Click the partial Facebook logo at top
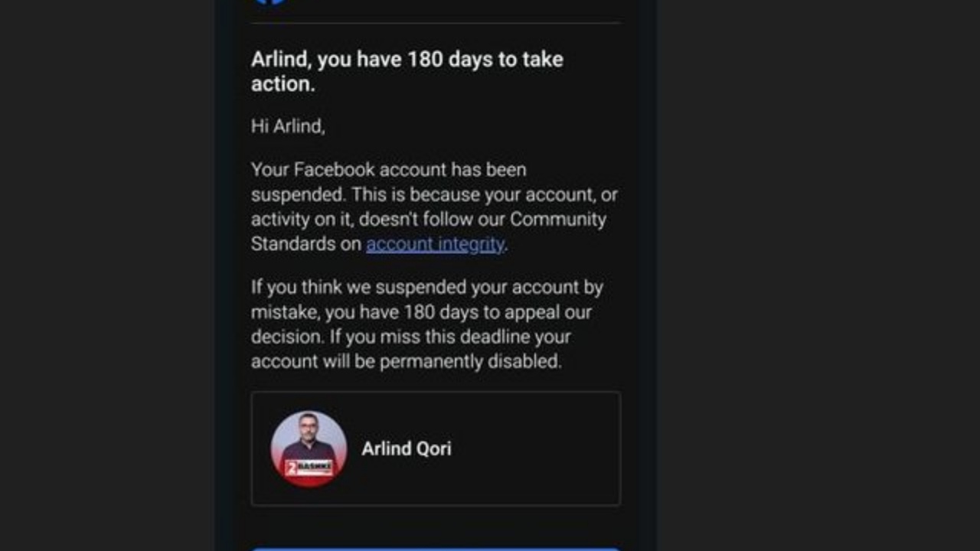This screenshot has height=551, width=980. coord(269,2)
